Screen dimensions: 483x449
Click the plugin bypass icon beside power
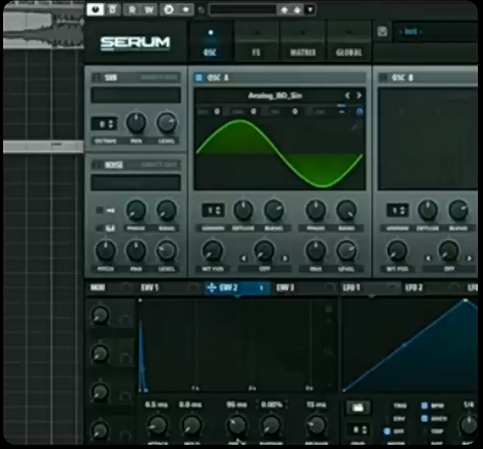(112, 10)
